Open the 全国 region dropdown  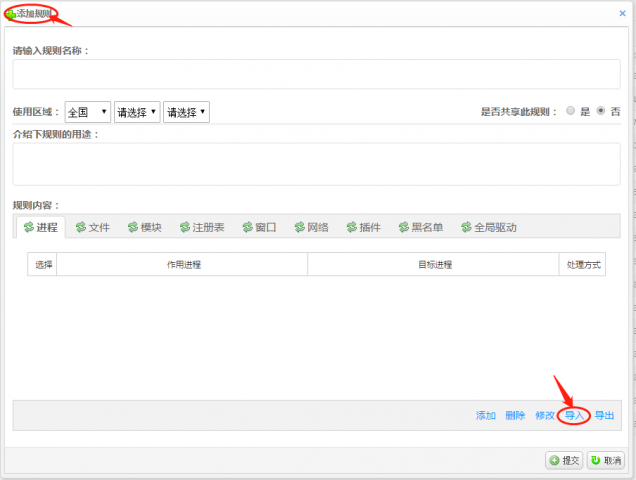pyautogui.click(x=88, y=113)
